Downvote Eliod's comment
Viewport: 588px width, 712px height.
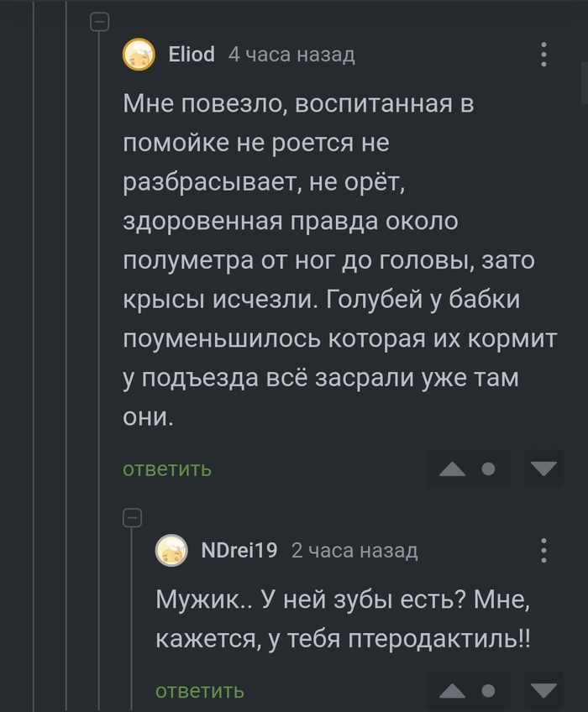pyautogui.click(x=543, y=469)
